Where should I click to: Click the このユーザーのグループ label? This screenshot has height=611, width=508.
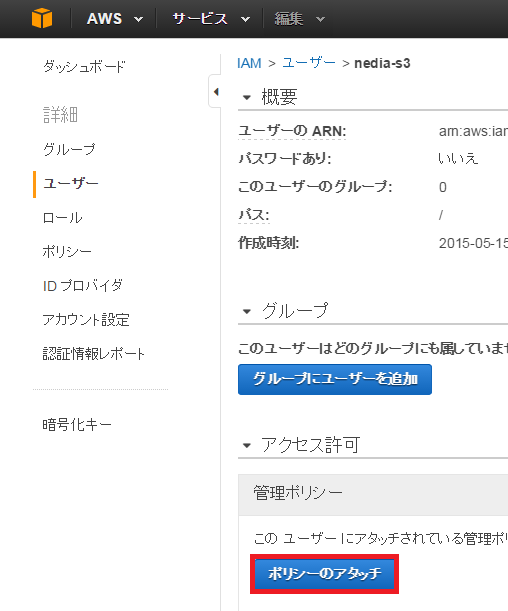click(315, 187)
